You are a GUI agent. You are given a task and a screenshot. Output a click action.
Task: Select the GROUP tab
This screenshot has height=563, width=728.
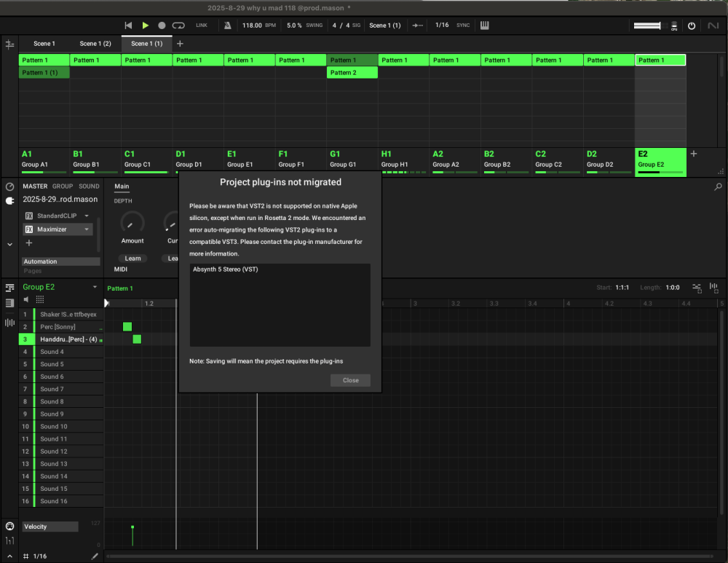[62, 186]
